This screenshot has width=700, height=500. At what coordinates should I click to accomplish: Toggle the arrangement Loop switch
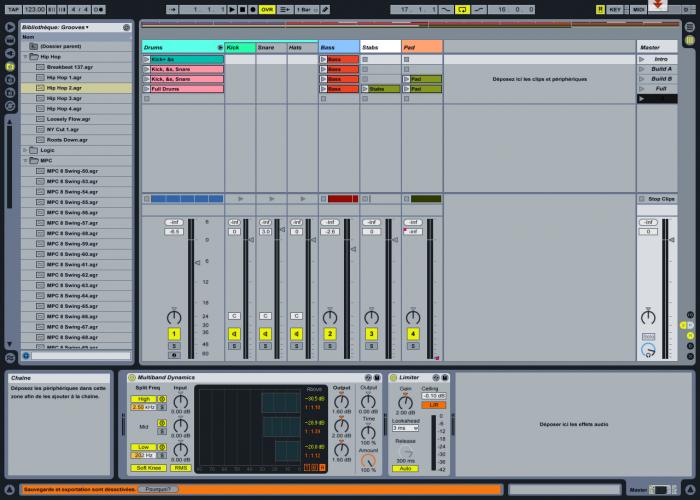462,9
